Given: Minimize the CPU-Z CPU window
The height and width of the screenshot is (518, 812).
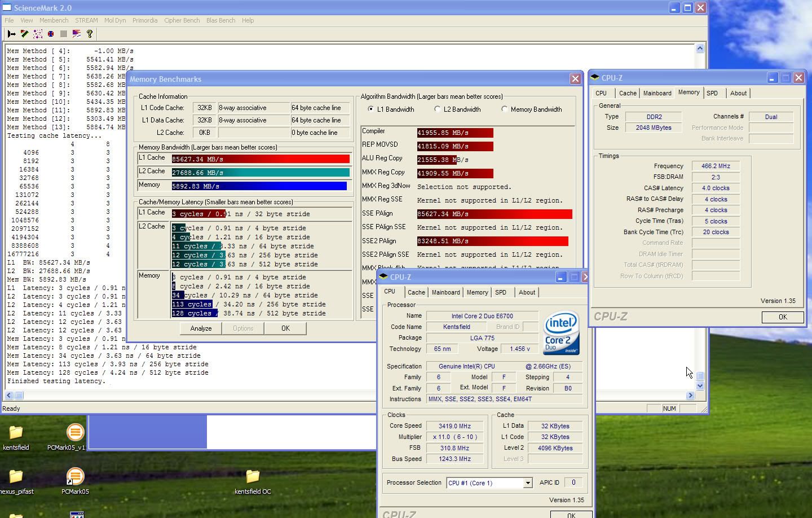Looking at the screenshot, I should click(561, 277).
